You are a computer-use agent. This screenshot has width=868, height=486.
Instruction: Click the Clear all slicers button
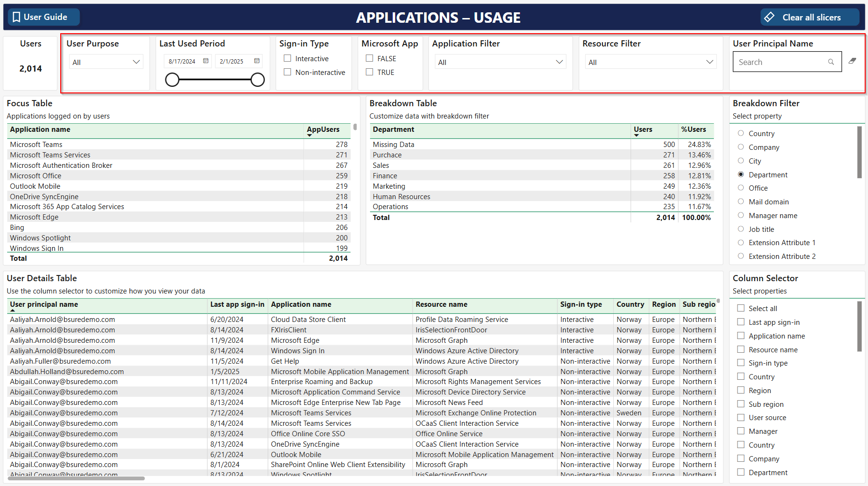811,18
